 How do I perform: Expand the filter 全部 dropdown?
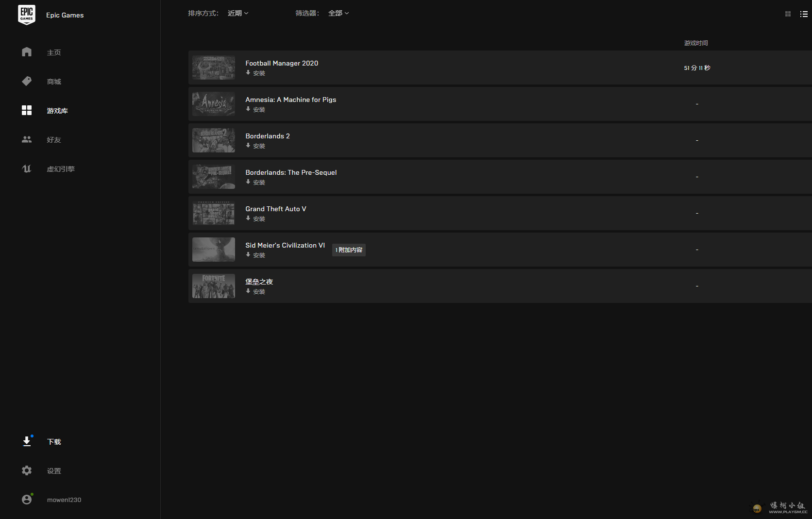338,13
